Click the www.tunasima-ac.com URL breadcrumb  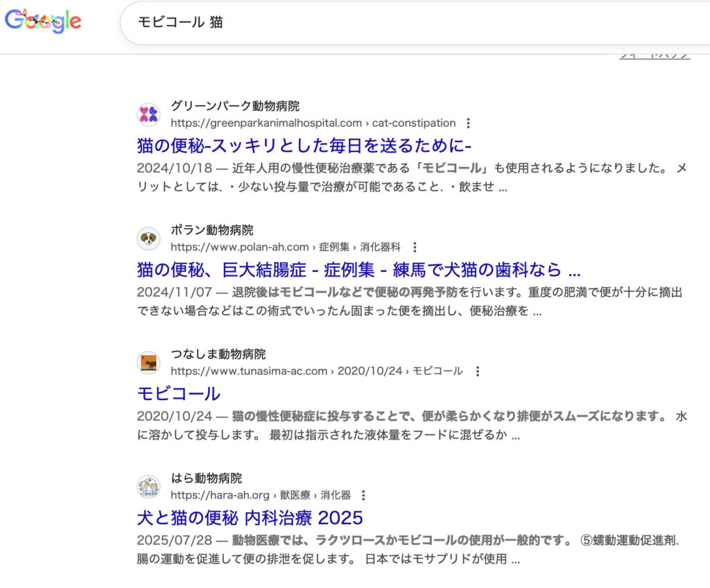(x=316, y=372)
